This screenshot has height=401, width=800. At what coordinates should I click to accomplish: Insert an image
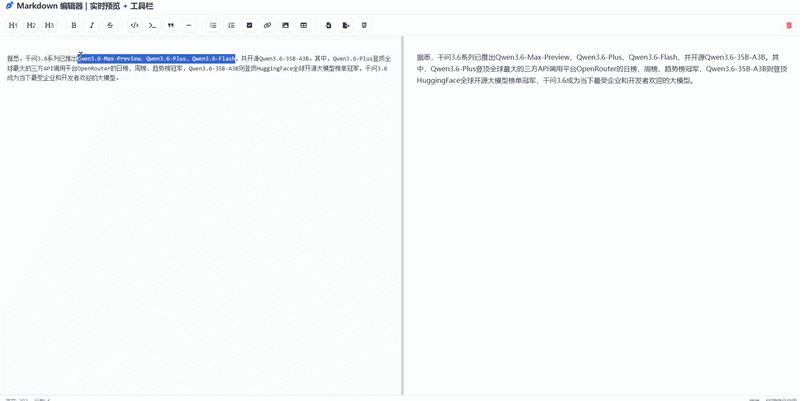[x=285, y=25]
